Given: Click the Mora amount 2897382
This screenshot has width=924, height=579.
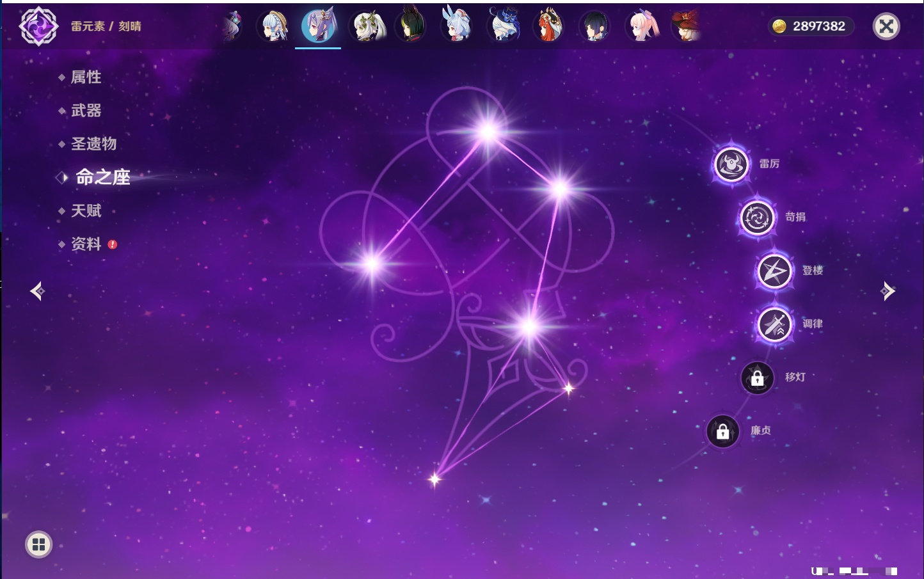Looking at the screenshot, I should coord(819,26).
